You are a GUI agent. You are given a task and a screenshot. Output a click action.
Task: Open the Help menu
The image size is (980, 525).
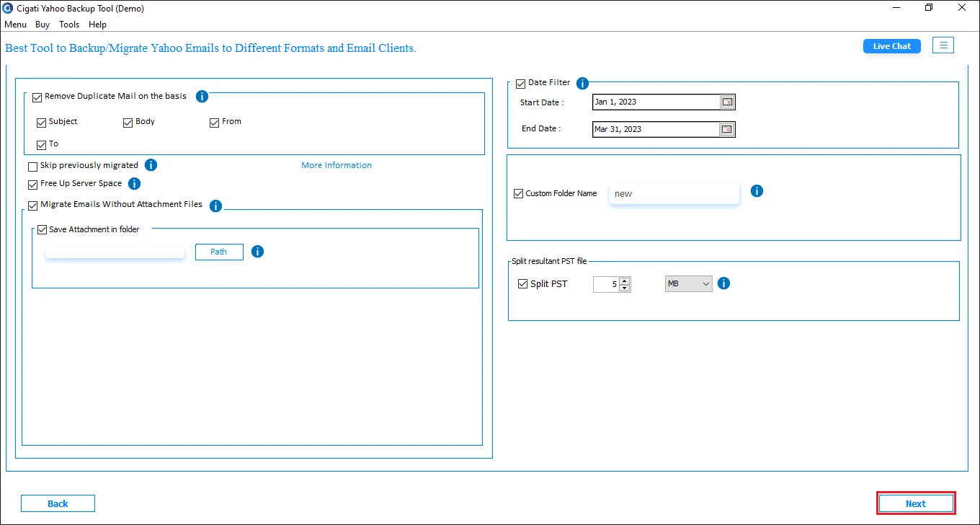click(97, 25)
